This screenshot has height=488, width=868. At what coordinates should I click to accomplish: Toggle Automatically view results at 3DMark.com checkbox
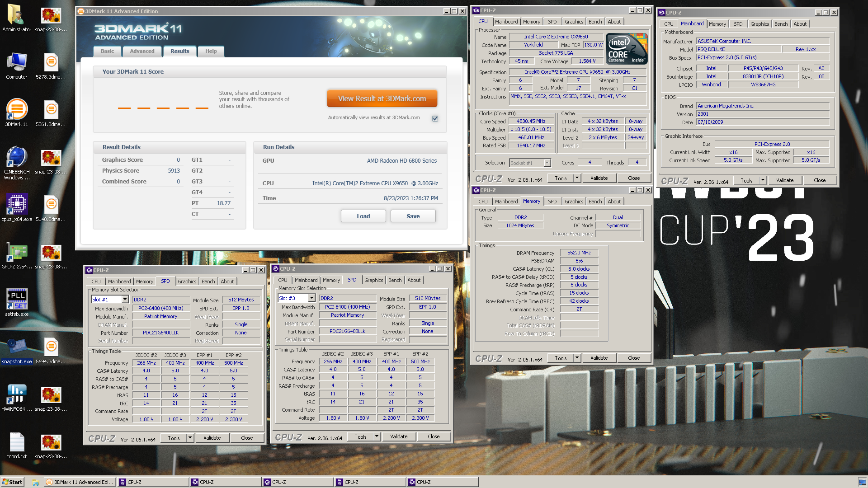[435, 118]
